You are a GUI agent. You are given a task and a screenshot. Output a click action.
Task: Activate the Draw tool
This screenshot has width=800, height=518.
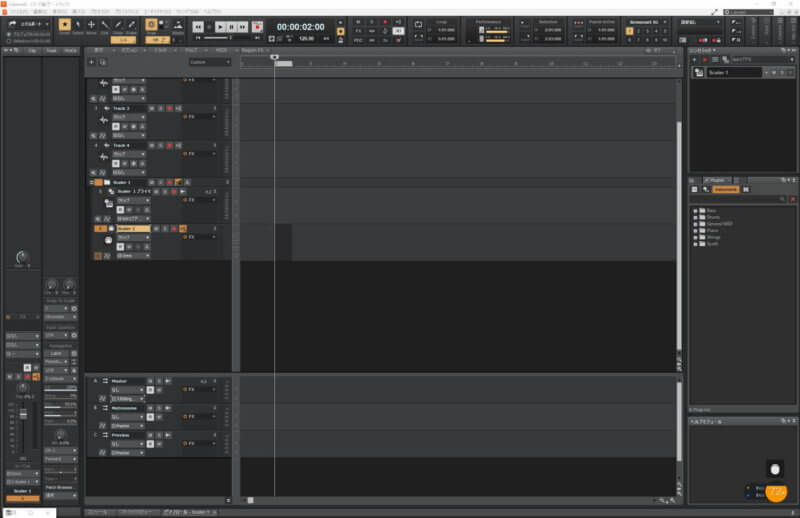118,26
